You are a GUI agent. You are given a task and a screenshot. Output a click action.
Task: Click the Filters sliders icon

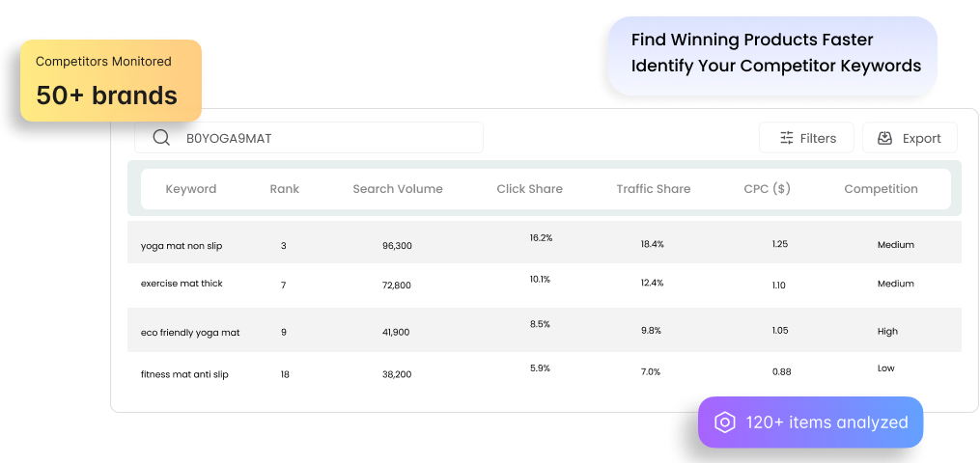[x=787, y=138]
